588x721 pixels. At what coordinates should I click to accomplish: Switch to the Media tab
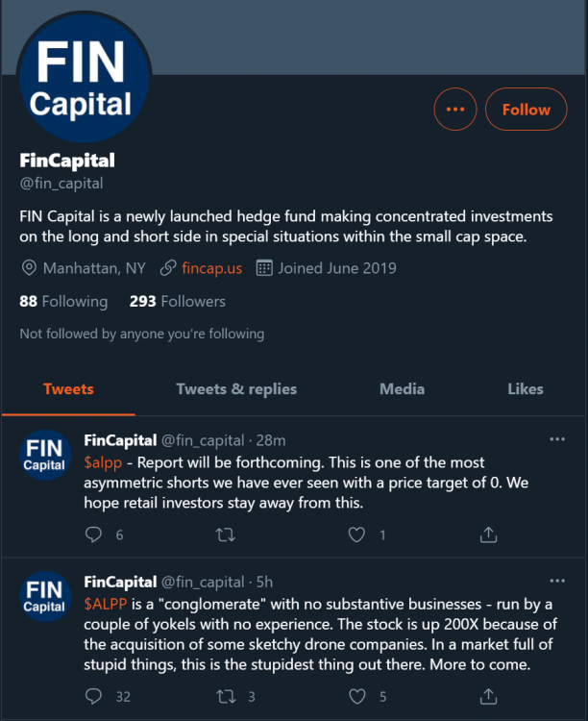coord(402,389)
